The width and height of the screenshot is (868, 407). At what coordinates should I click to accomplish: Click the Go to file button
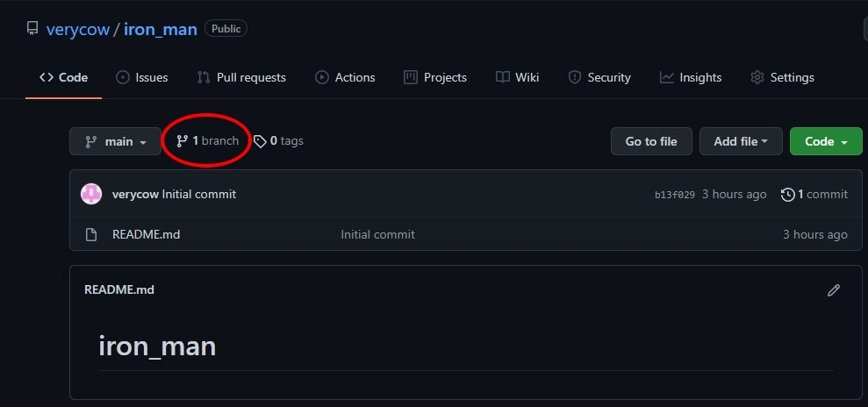click(651, 141)
